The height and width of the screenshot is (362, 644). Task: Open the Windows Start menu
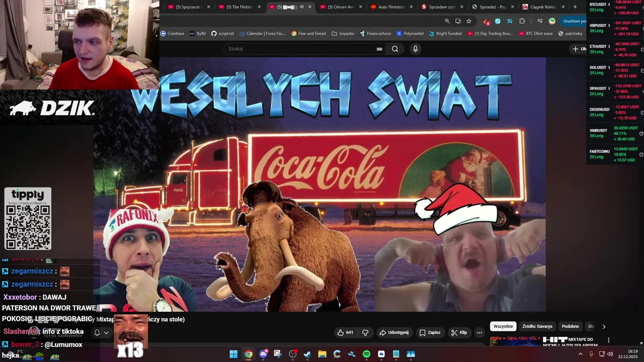(233, 354)
